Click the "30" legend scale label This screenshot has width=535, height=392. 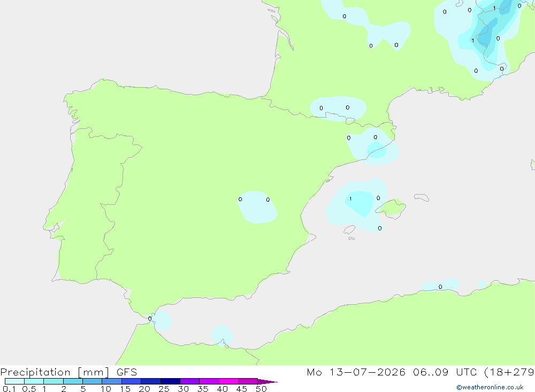(x=183, y=389)
